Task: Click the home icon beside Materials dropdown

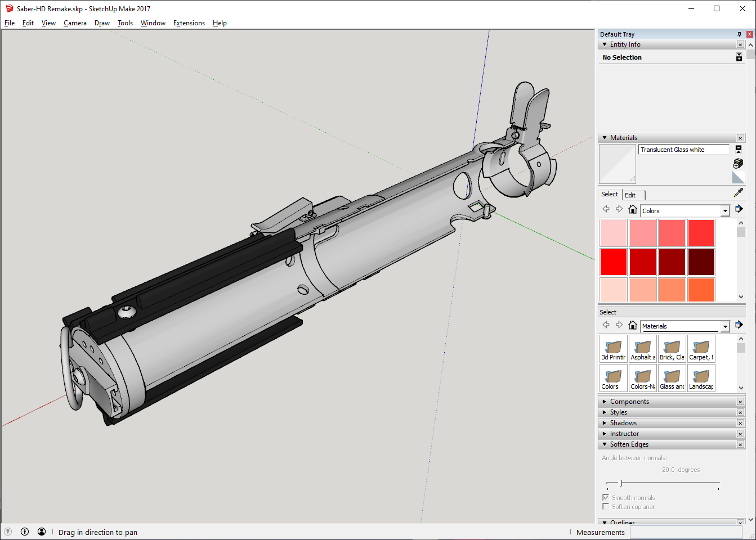Action: pos(633,325)
